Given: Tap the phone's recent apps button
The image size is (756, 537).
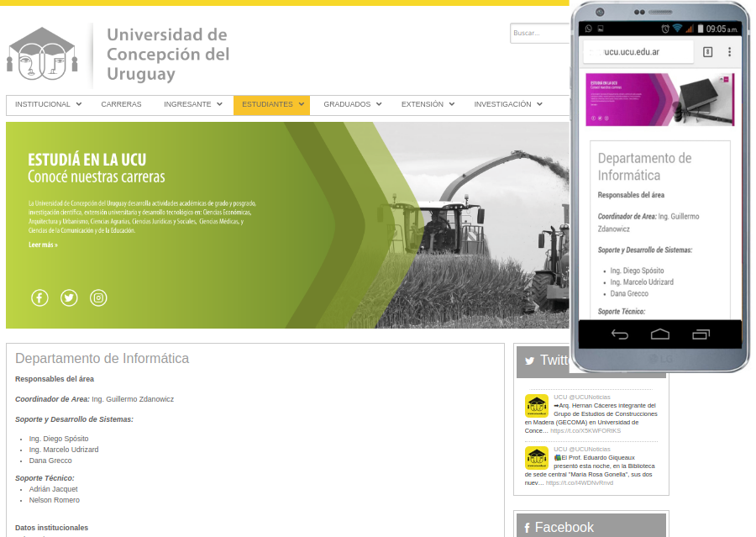Looking at the screenshot, I should coord(701,334).
